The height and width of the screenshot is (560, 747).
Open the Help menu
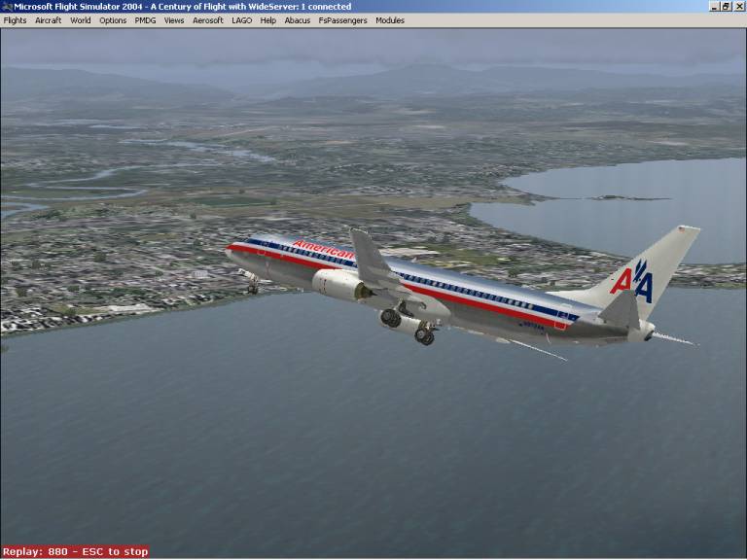[268, 20]
